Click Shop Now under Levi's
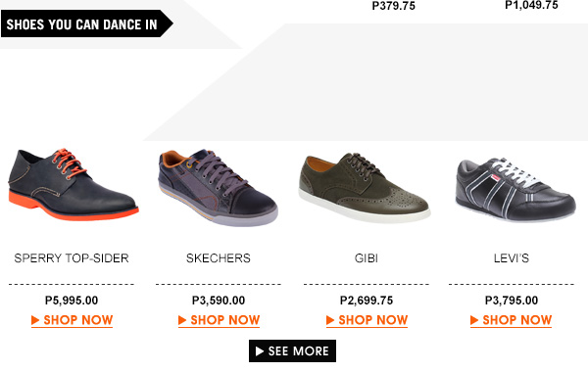Screen dimensions: 588x372 coord(512,320)
